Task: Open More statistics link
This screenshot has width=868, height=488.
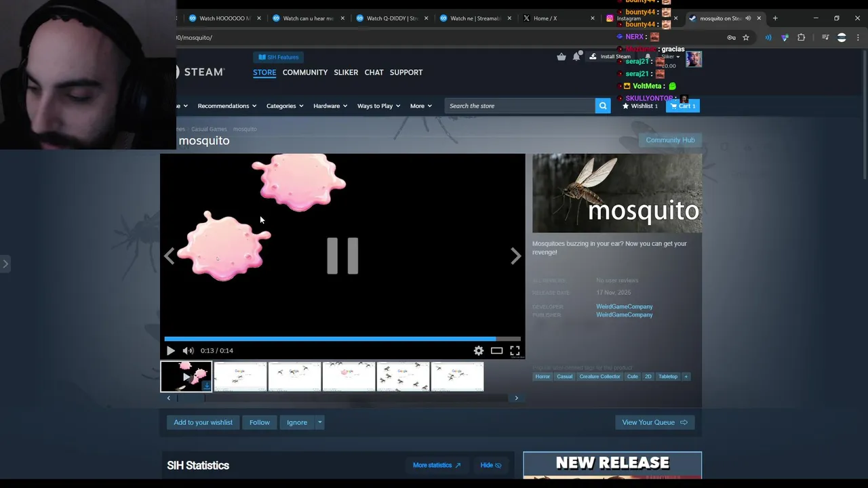Action: point(437,465)
